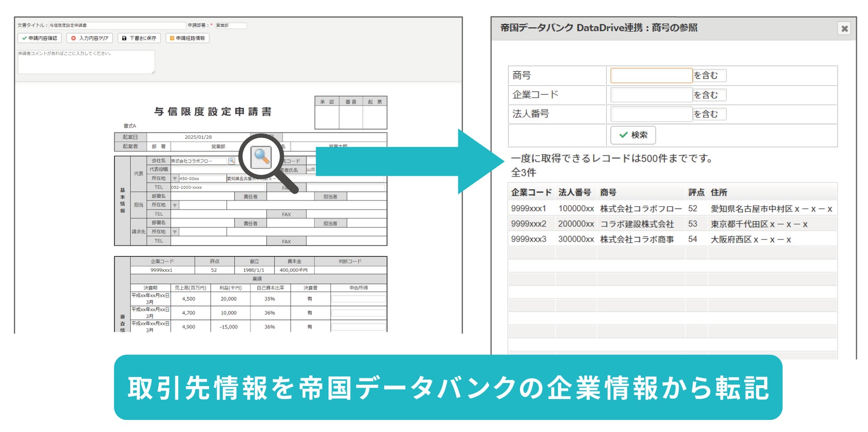Click company code 9999xxx2 in results
The width and height of the screenshot is (868, 432).
pos(528,224)
